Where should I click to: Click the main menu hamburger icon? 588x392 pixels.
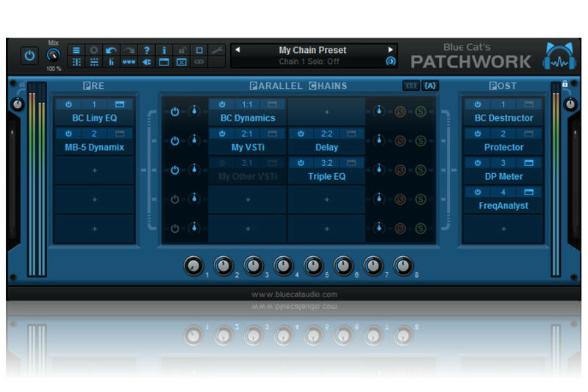[x=76, y=50]
